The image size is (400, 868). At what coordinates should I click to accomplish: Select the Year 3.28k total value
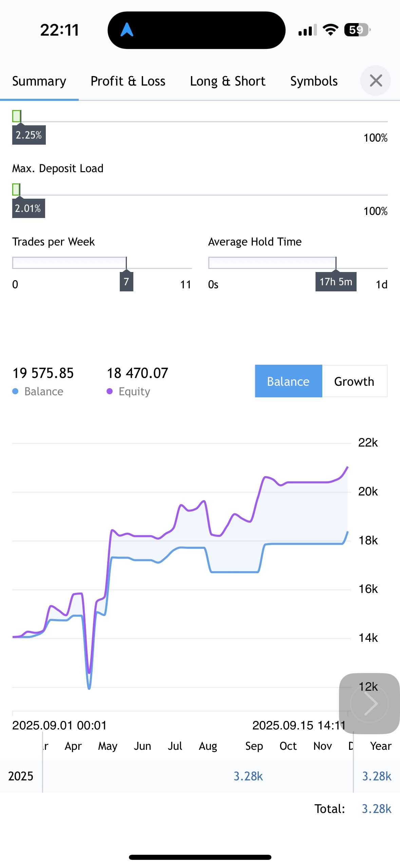point(377,776)
